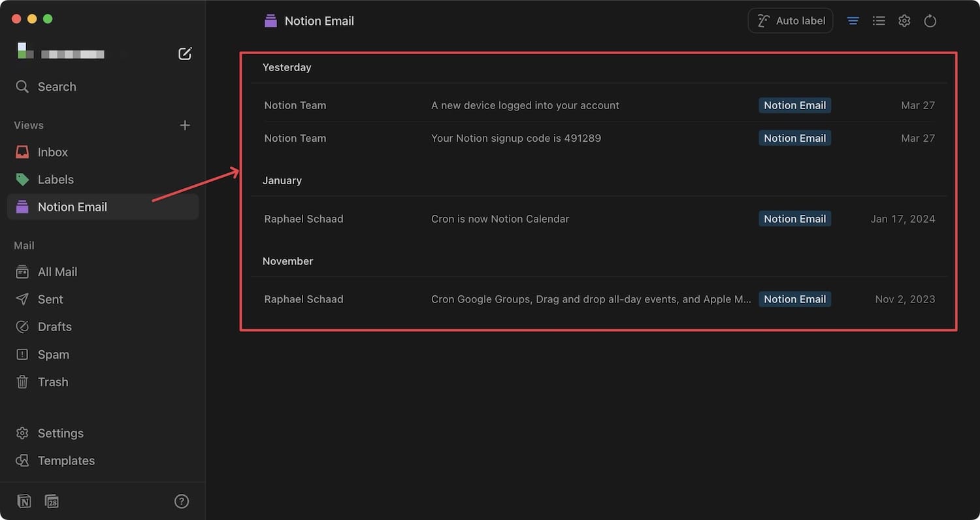Click the green macOS zoom window button
This screenshot has height=520, width=980.
tap(48, 19)
